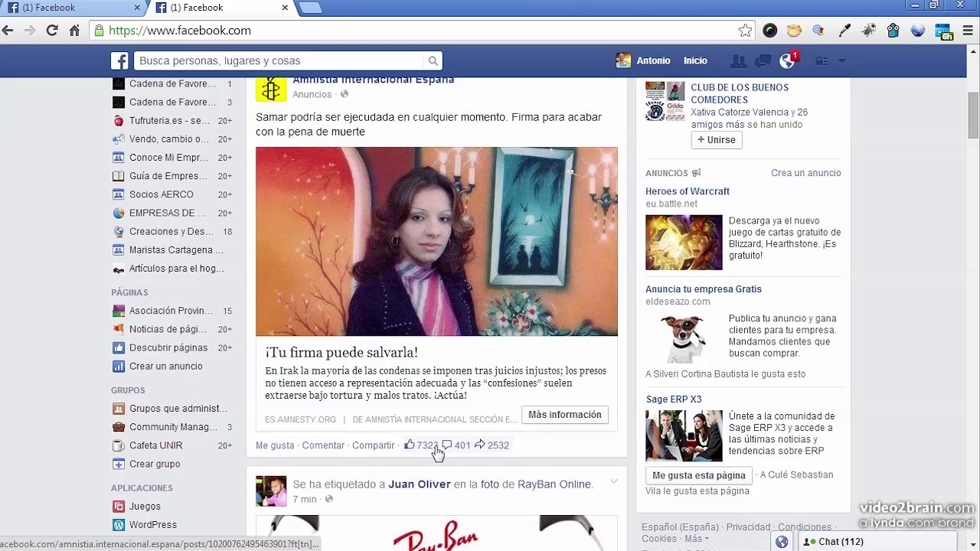Click the search magnifier button in Facebook search
The height and width of the screenshot is (551, 980).
click(433, 61)
